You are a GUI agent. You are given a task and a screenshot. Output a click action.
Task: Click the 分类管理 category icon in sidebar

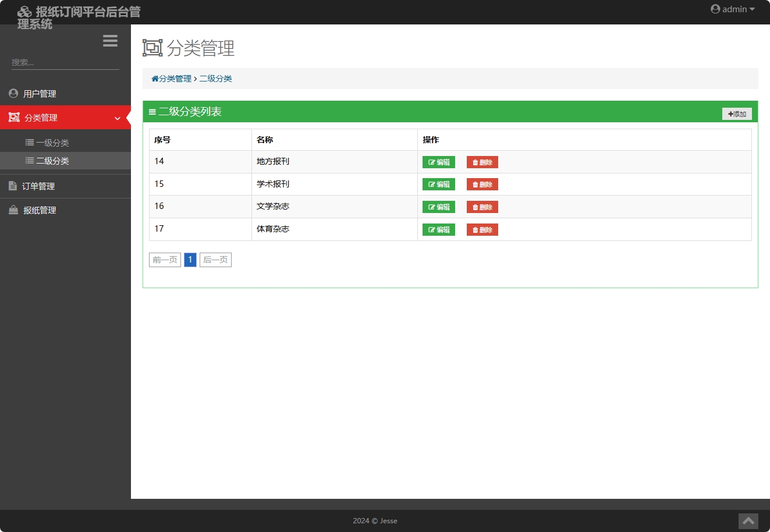(x=13, y=117)
